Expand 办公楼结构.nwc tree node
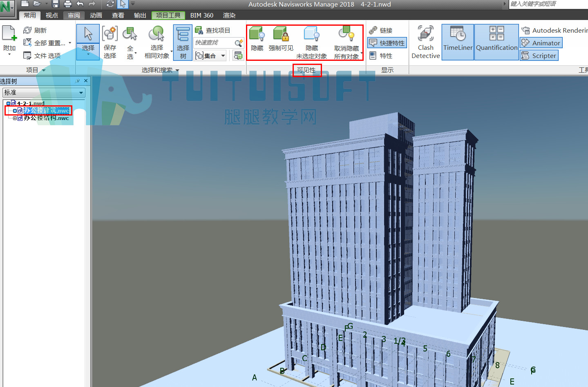Image resolution: width=588 pixels, height=387 pixels. [x=15, y=118]
